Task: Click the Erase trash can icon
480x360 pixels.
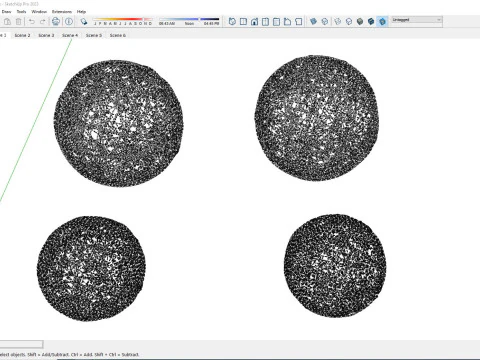Action: [19, 22]
